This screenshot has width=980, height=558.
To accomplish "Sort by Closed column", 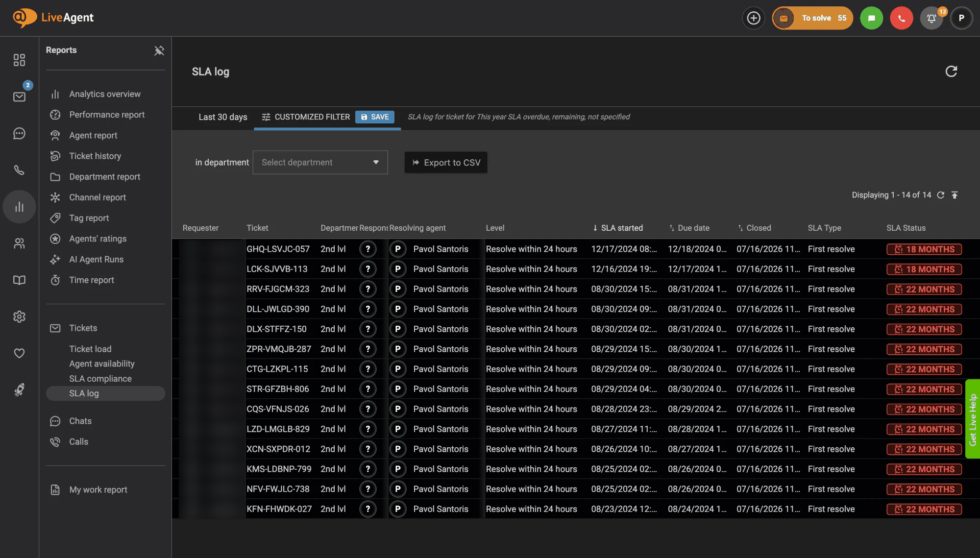I will pos(754,228).
